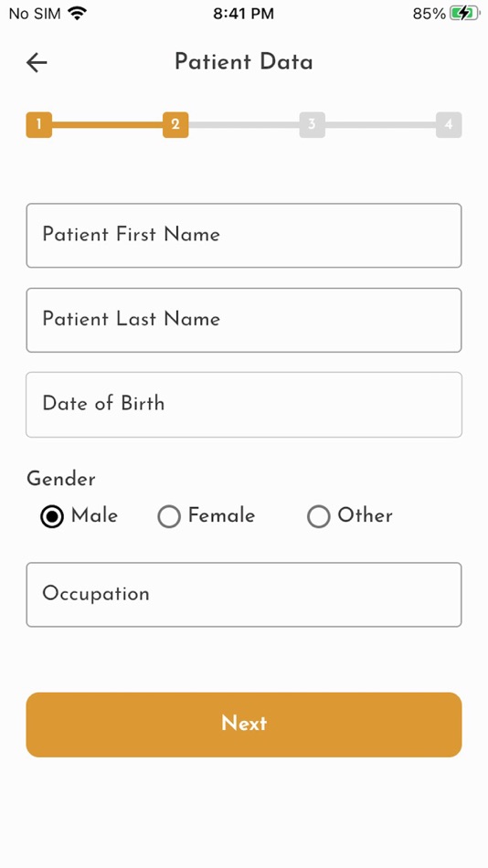Image resolution: width=488 pixels, height=868 pixels.
Task: Tap the Patient Data title
Action: point(244,61)
